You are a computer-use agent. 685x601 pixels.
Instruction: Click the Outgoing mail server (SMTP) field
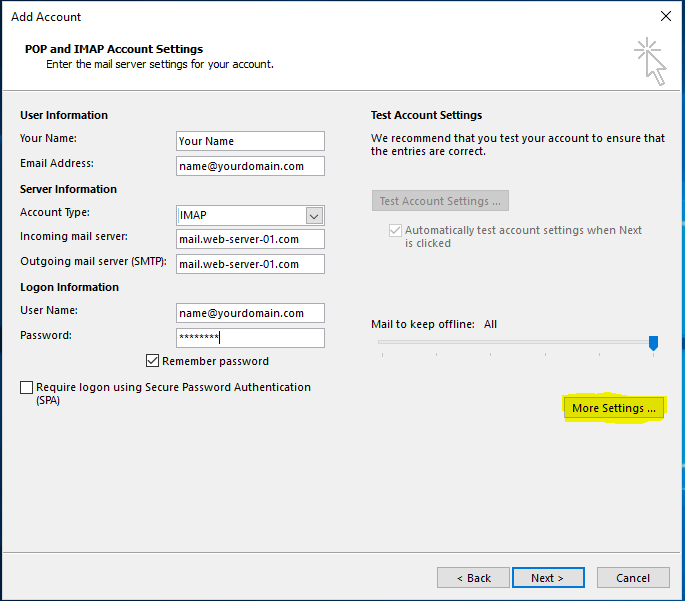(x=250, y=264)
